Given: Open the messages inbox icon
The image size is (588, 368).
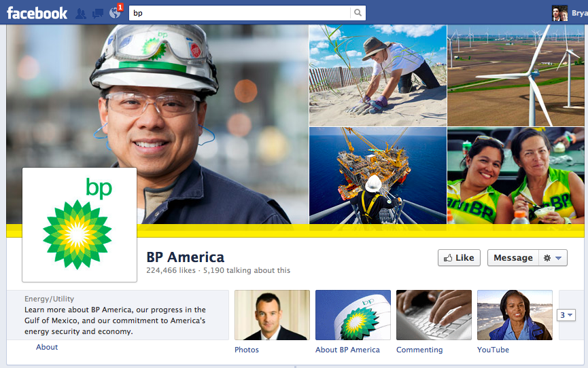Looking at the screenshot, I should pos(98,13).
